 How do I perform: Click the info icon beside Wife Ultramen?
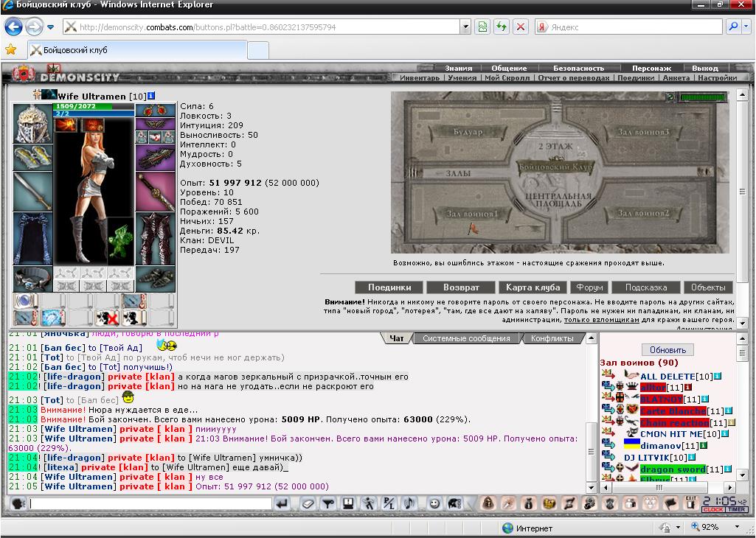point(151,96)
